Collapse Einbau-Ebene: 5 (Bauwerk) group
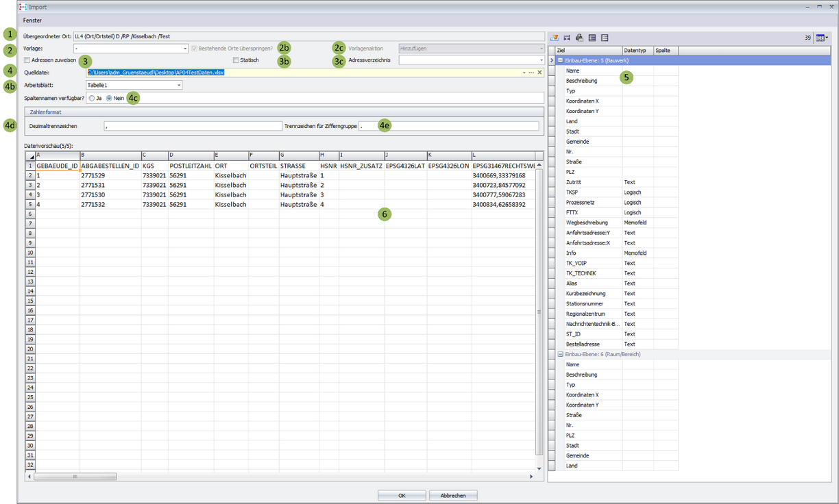839x504 pixels. pos(561,60)
